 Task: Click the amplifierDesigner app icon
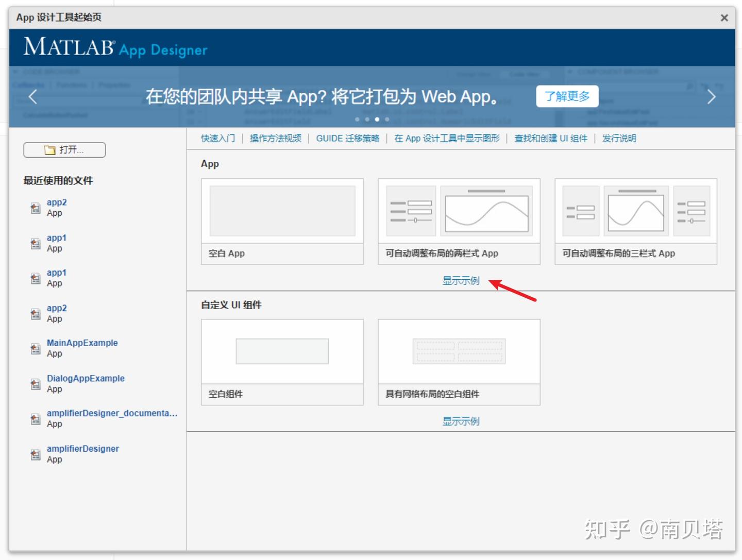(35, 454)
